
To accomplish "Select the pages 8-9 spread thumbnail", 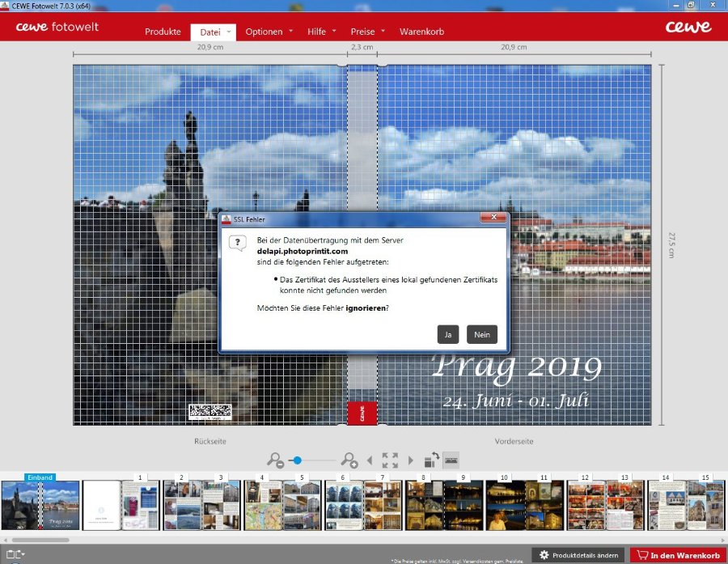I will click(444, 506).
